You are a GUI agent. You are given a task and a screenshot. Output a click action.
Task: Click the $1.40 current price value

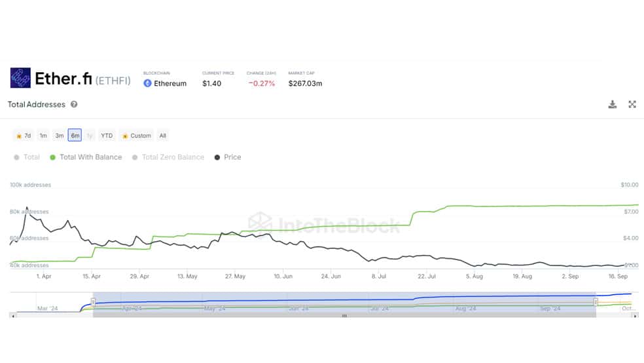click(211, 83)
